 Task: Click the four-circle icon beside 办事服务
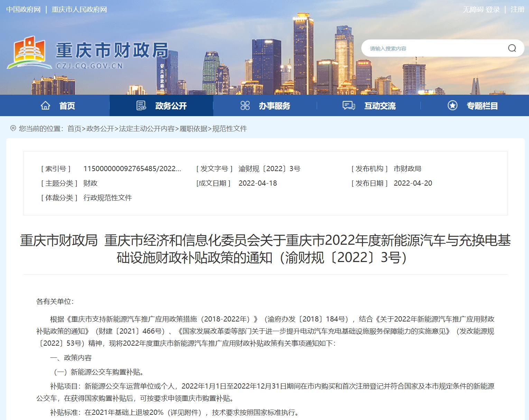click(x=245, y=105)
